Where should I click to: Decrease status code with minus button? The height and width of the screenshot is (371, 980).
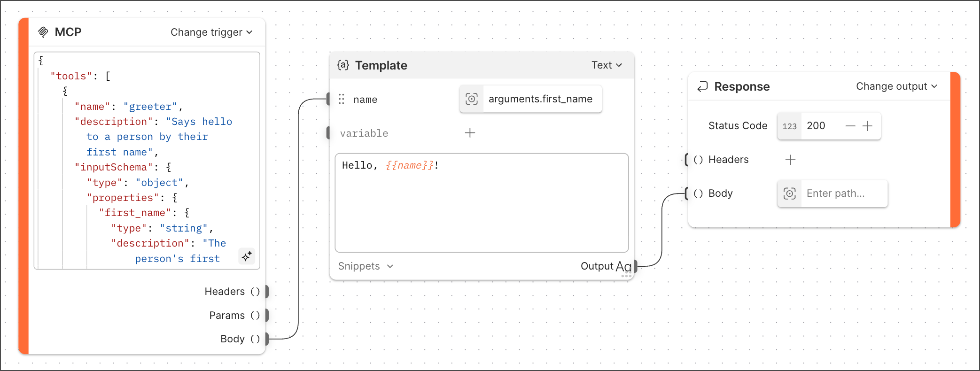(850, 126)
